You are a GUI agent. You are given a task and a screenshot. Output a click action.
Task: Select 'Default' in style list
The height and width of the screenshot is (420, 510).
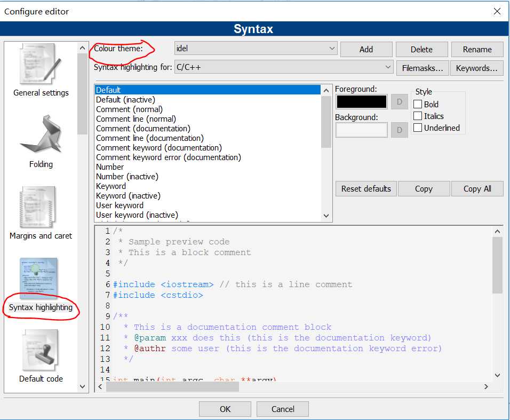click(208, 90)
